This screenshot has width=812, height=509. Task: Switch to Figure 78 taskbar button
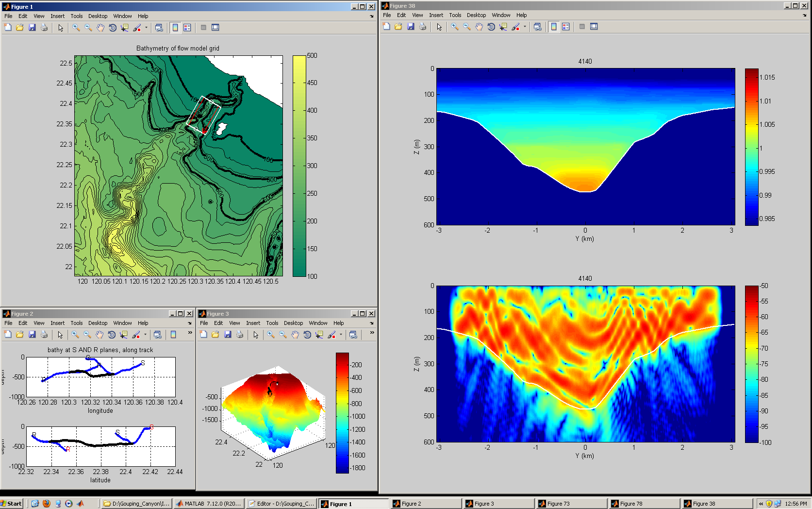[644, 504]
